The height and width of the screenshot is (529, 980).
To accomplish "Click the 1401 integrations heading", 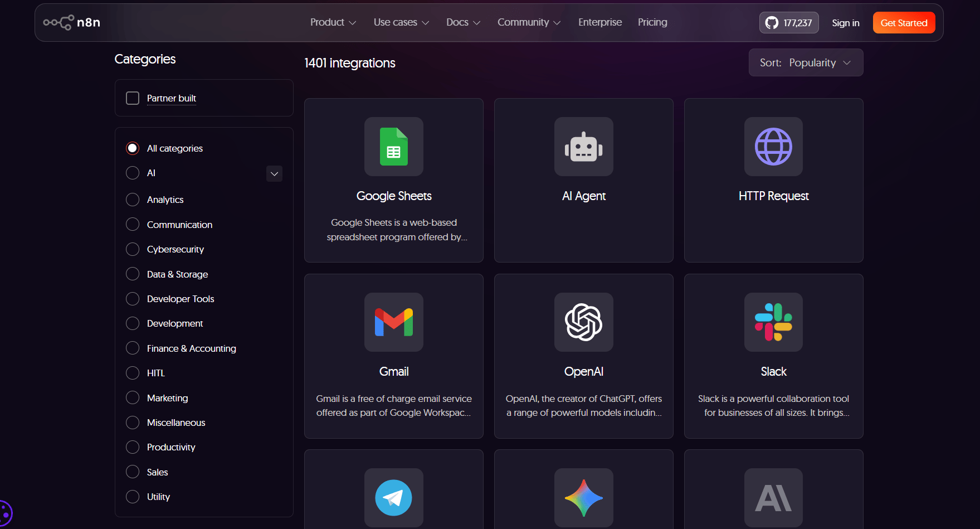I will 350,63.
